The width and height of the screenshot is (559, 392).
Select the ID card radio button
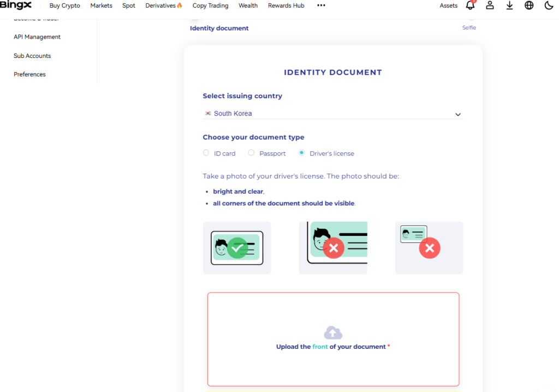[x=206, y=153]
